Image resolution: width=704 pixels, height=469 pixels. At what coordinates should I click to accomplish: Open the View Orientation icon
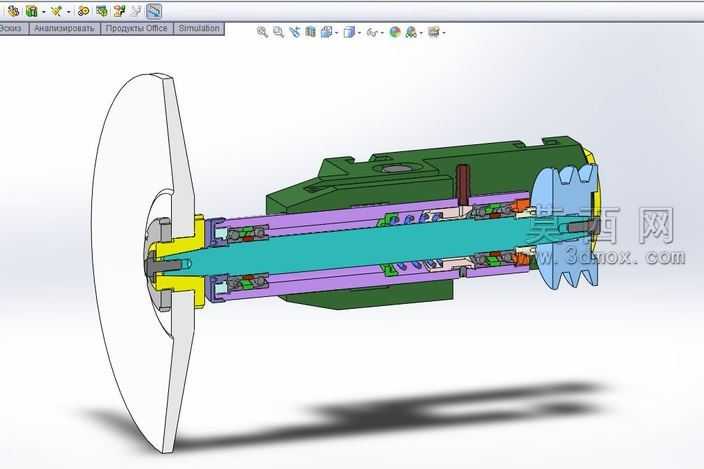326,32
